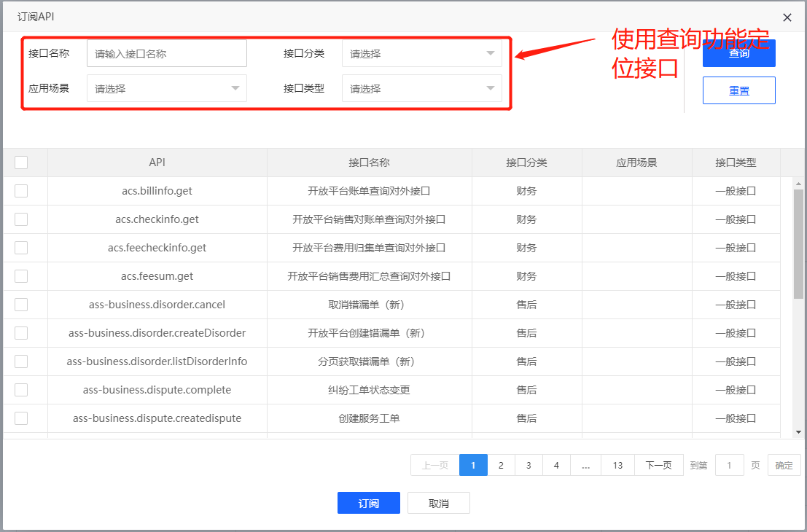Select the acs.feesum.get API checkbox
This screenshot has height=532, width=807.
pos(21,275)
